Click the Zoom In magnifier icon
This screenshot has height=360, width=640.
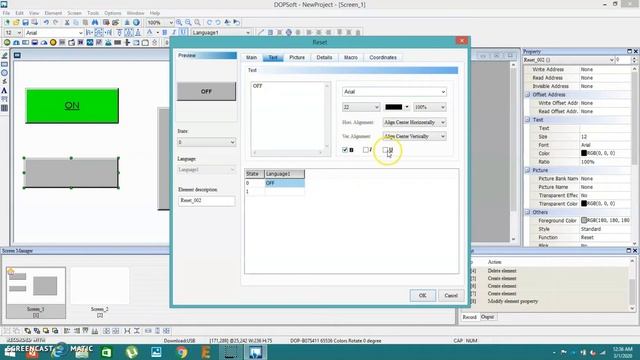[x=179, y=22]
